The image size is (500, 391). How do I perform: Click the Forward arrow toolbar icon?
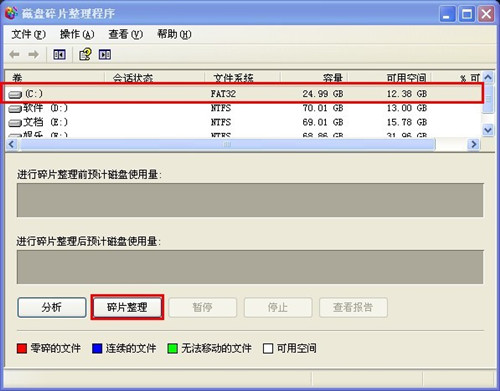click(33, 54)
